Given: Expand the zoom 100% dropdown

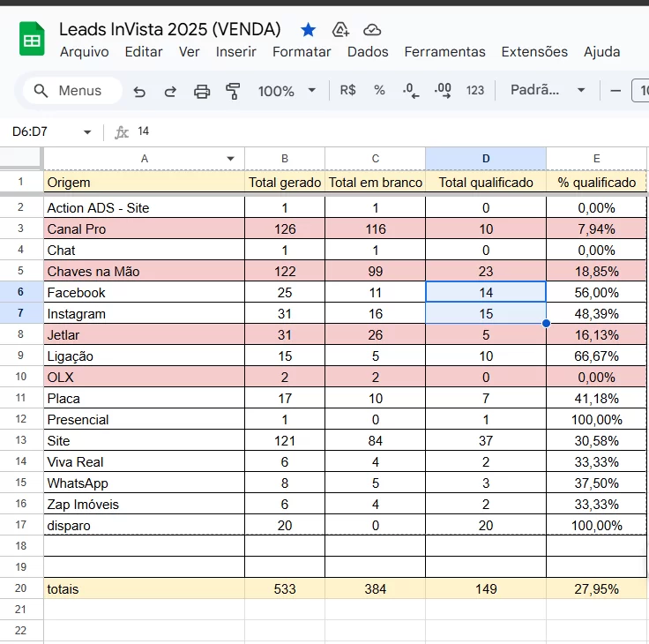Looking at the screenshot, I should tap(287, 91).
